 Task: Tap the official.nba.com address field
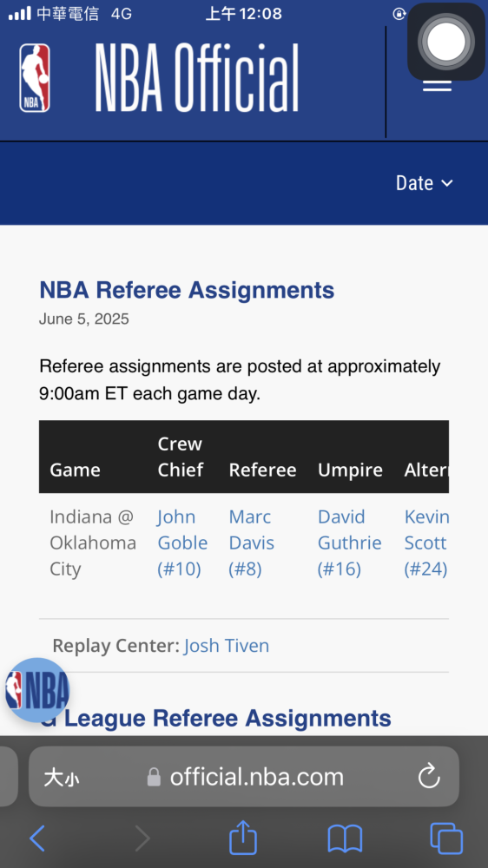click(x=244, y=777)
